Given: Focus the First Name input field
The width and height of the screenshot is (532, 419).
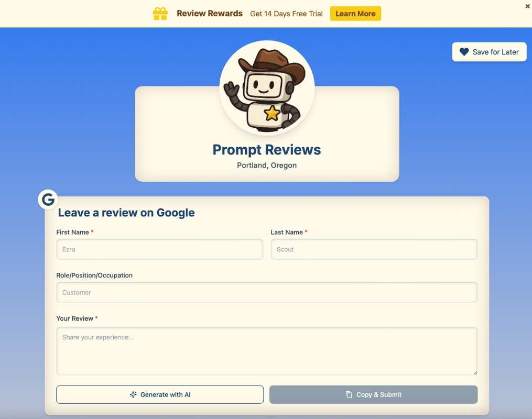Looking at the screenshot, I should pos(159,249).
